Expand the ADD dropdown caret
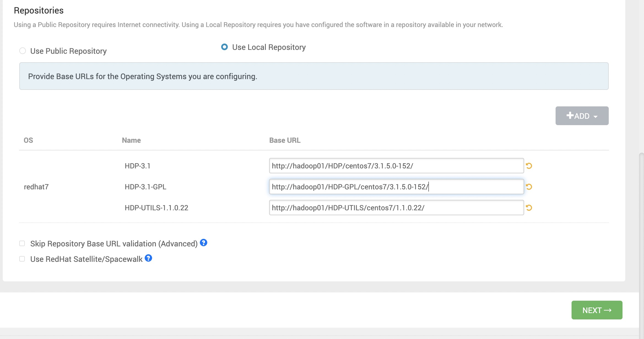 (596, 117)
